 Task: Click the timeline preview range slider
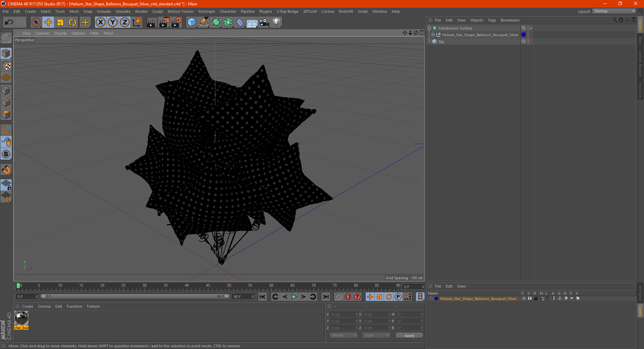pyautogui.click(x=135, y=296)
